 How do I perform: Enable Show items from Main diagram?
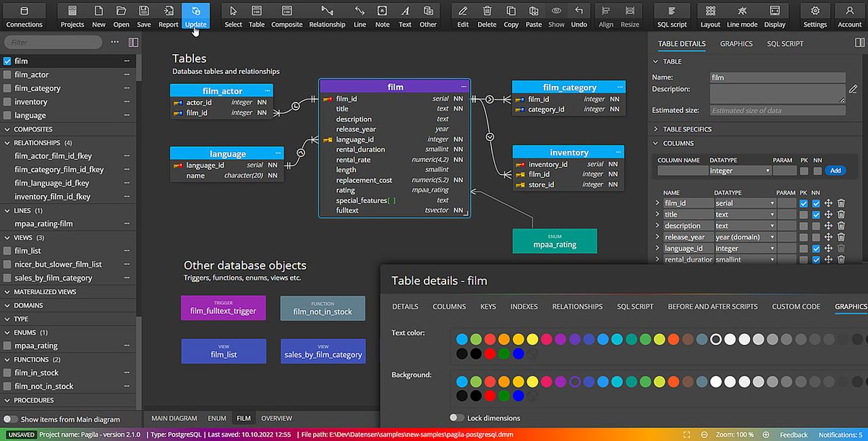coord(11,419)
